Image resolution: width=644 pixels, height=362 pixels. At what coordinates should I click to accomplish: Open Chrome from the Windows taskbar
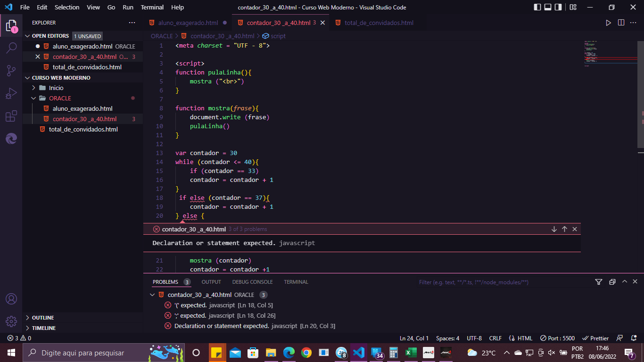(306, 353)
